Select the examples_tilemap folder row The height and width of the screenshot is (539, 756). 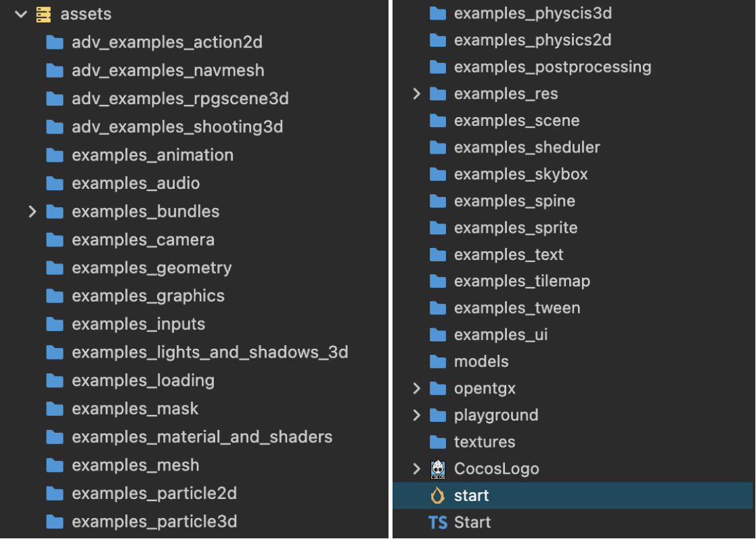574,281
